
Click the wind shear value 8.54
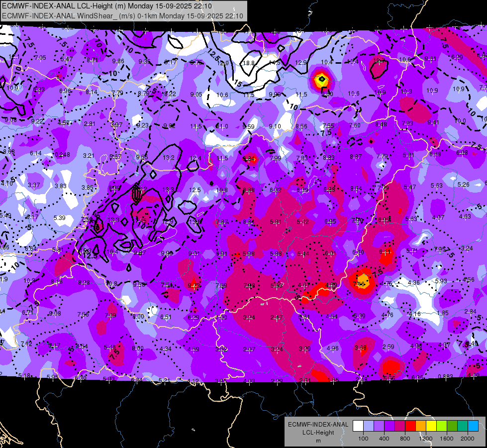356,188
